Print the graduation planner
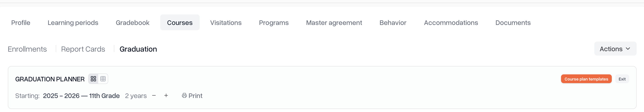 point(192,96)
